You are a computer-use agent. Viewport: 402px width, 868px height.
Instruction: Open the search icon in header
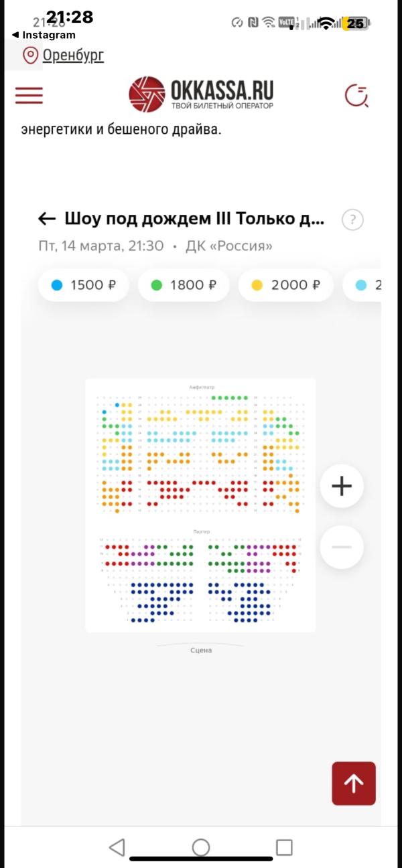point(356,96)
